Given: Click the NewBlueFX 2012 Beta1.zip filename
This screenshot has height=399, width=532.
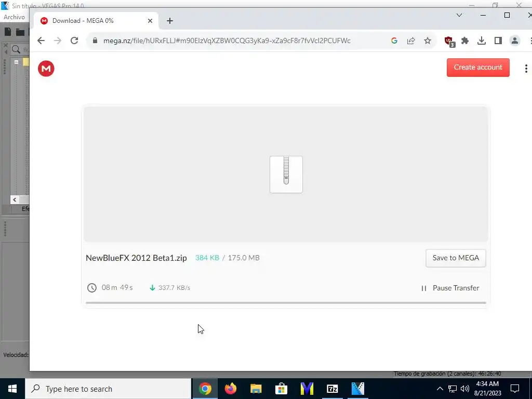Looking at the screenshot, I should click(136, 258).
